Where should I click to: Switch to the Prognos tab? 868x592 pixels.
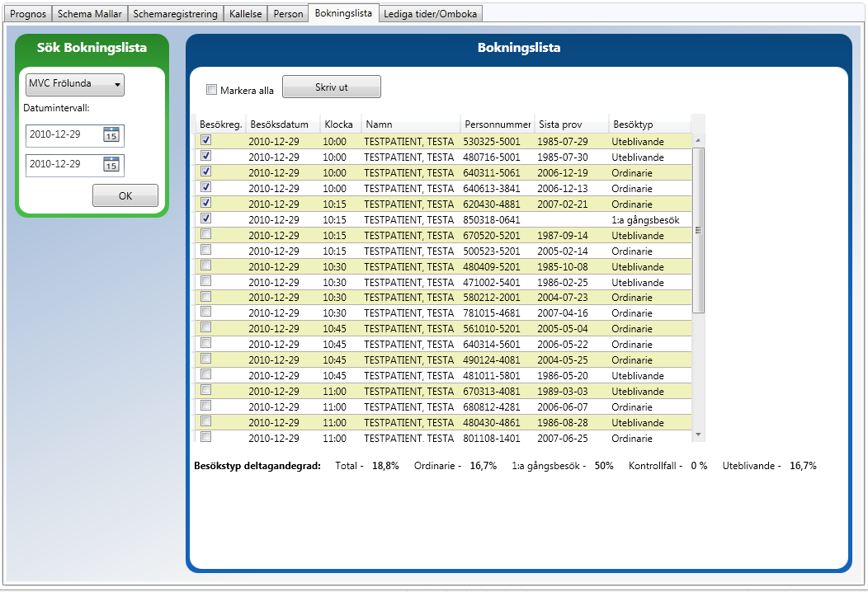(x=27, y=14)
